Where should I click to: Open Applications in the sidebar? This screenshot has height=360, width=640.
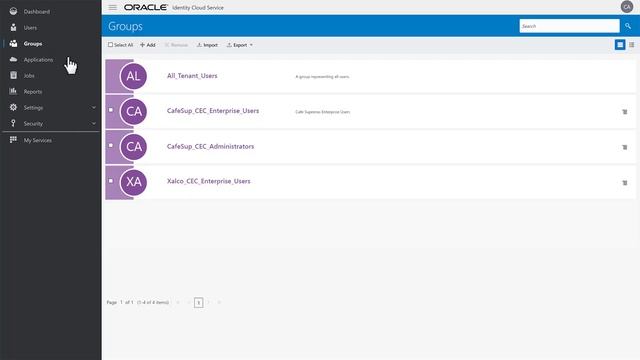38,60
